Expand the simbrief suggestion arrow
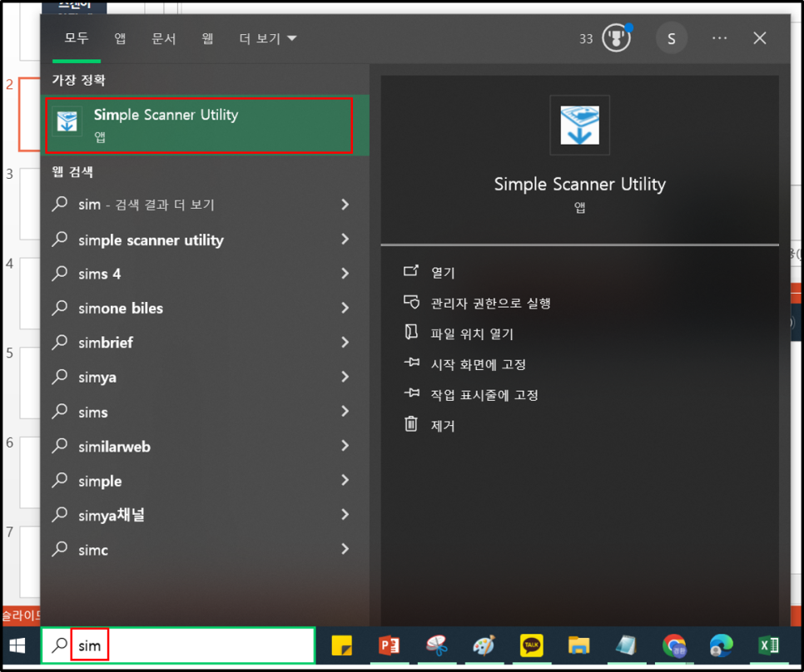This screenshot has width=804, height=672. click(345, 343)
